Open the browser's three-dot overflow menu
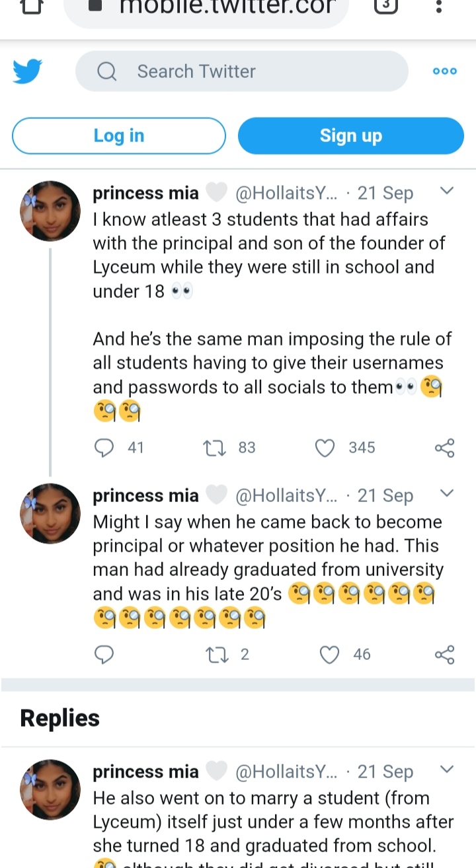Screen dimensions: 476x868 coord(438,6)
